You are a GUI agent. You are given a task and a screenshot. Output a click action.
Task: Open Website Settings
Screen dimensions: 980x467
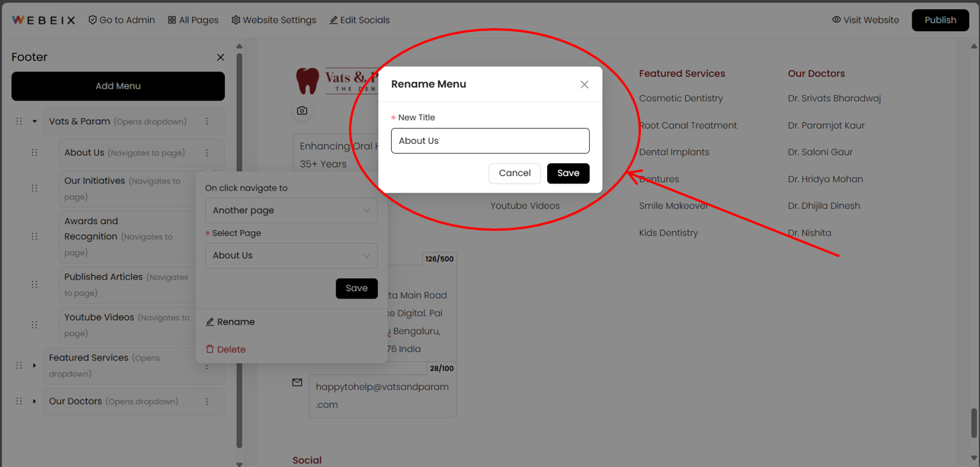(x=274, y=20)
